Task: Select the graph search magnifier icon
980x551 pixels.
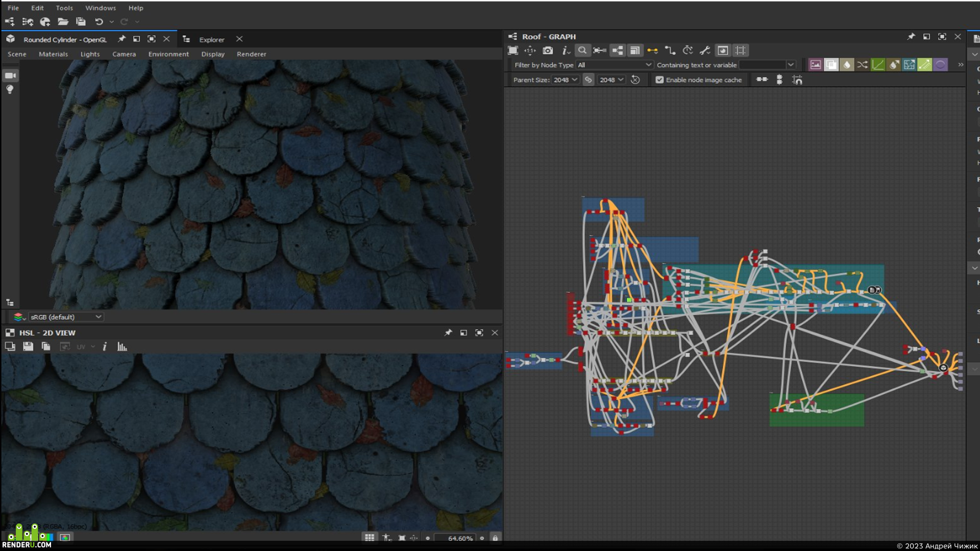Action: pos(582,51)
